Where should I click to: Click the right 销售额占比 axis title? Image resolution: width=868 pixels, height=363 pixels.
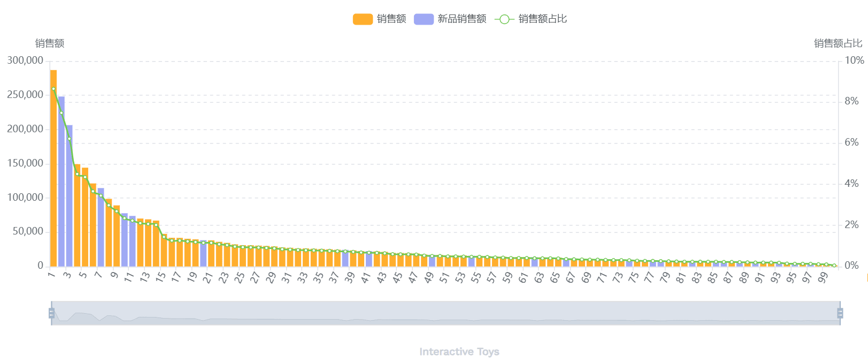[838, 43]
